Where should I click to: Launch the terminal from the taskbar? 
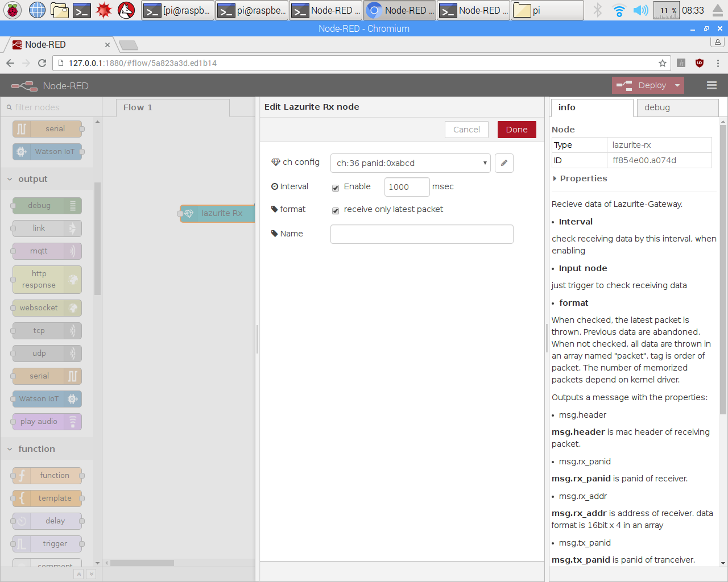82,10
